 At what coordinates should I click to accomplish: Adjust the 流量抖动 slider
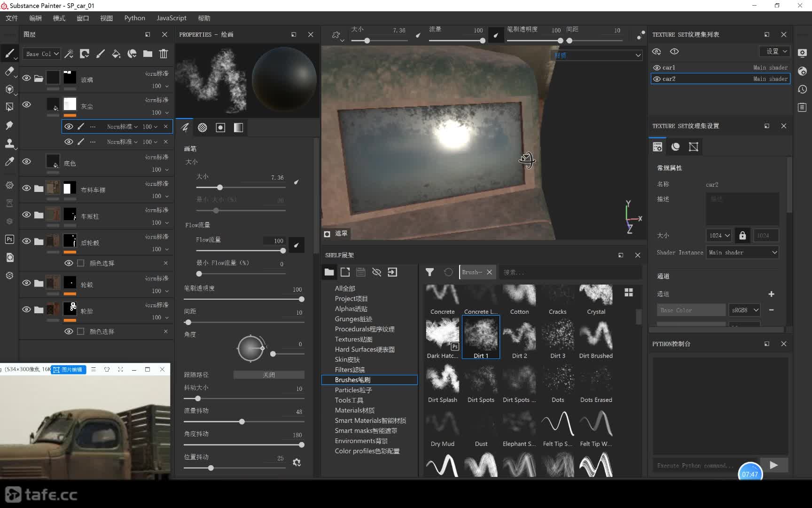pyautogui.click(x=244, y=421)
